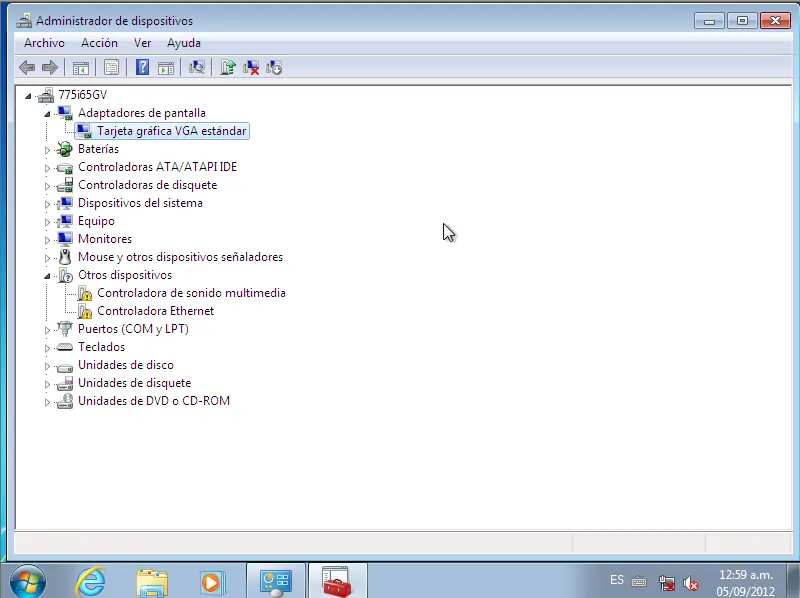
Task: Click the Show/Hide console tree icon
Action: point(80,67)
